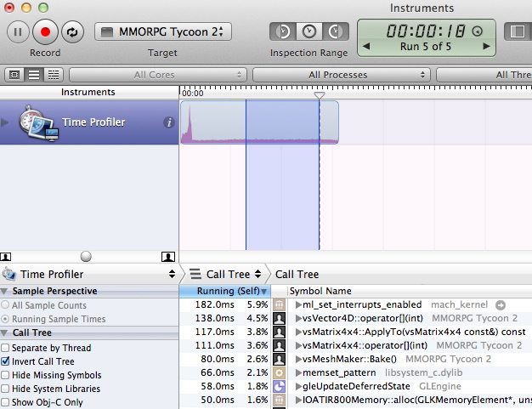This screenshot has height=409, width=532.
Task: Expand the vsVector4D::operator[] row
Action: pyautogui.click(x=298, y=318)
